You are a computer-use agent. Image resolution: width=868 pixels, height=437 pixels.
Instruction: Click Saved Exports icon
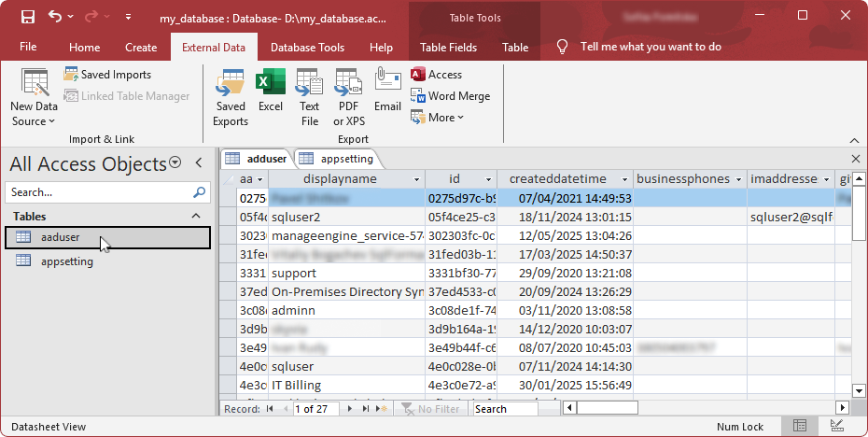[x=231, y=98]
